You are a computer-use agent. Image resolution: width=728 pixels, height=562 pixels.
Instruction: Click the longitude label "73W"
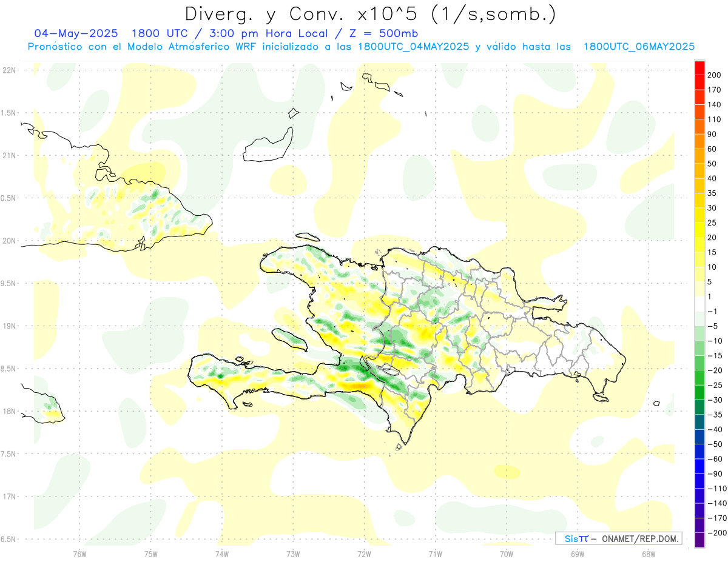pyautogui.click(x=293, y=554)
